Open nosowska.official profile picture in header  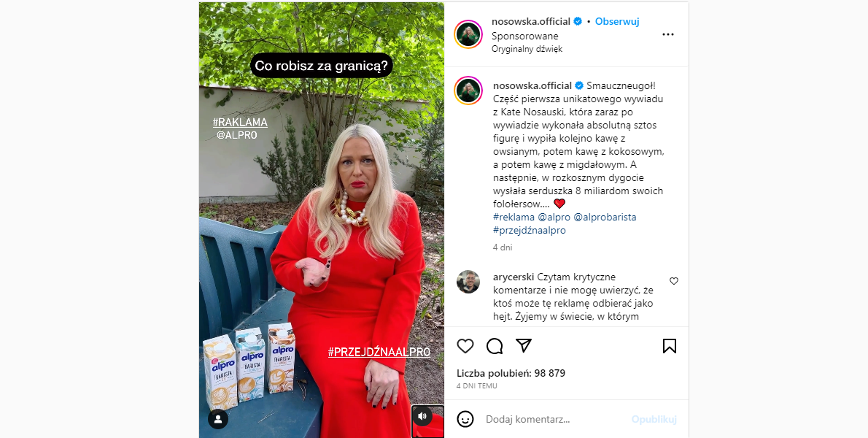coord(468,34)
